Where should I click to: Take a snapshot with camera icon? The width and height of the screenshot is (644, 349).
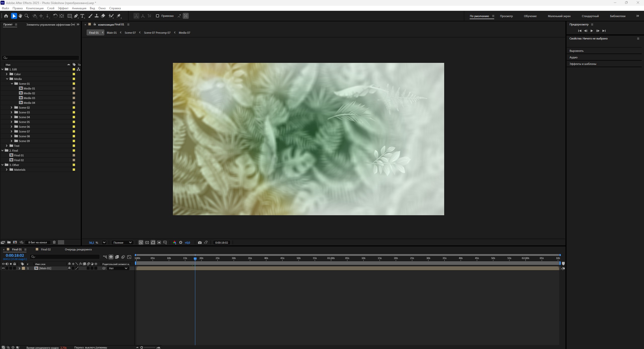(x=200, y=243)
